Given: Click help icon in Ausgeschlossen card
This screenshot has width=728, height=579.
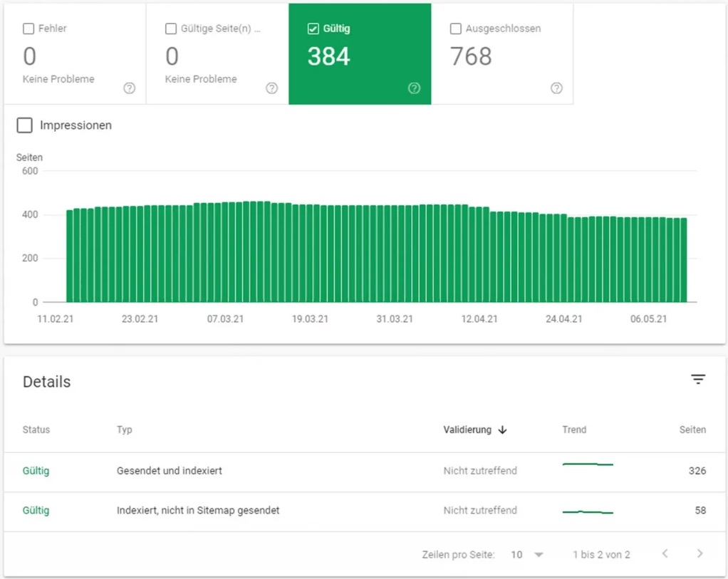Looking at the screenshot, I should pyautogui.click(x=556, y=88).
